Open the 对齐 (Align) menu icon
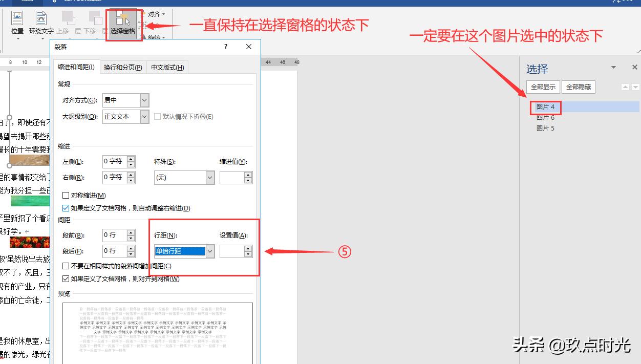The height and width of the screenshot is (364, 641). tap(153, 14)
